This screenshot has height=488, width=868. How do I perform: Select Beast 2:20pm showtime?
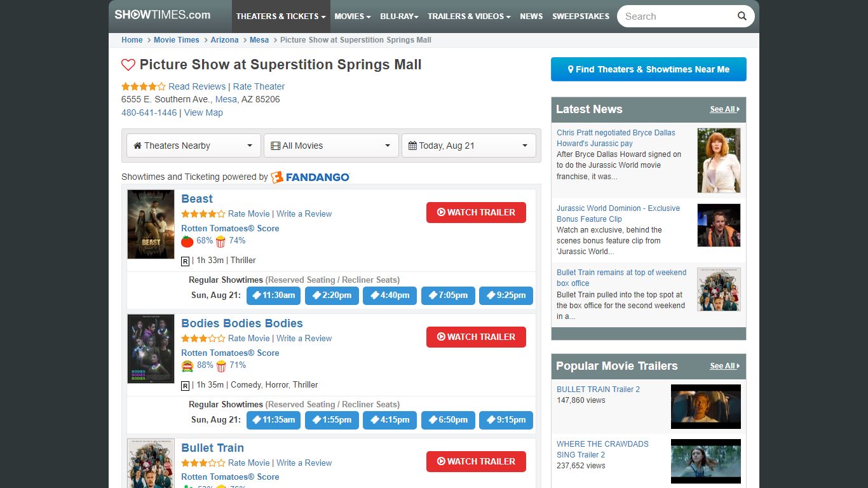click(332, 295)
